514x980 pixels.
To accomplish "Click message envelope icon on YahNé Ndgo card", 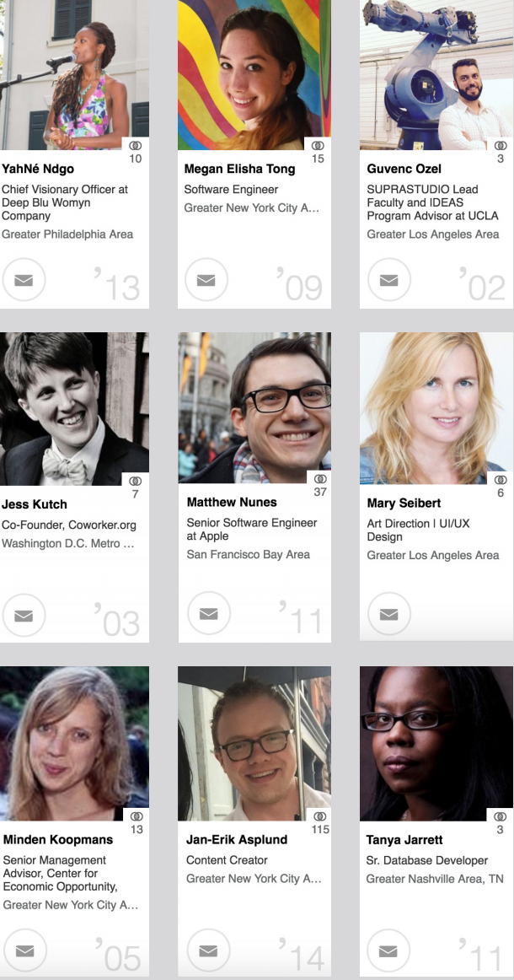I will tap(24, 279).
